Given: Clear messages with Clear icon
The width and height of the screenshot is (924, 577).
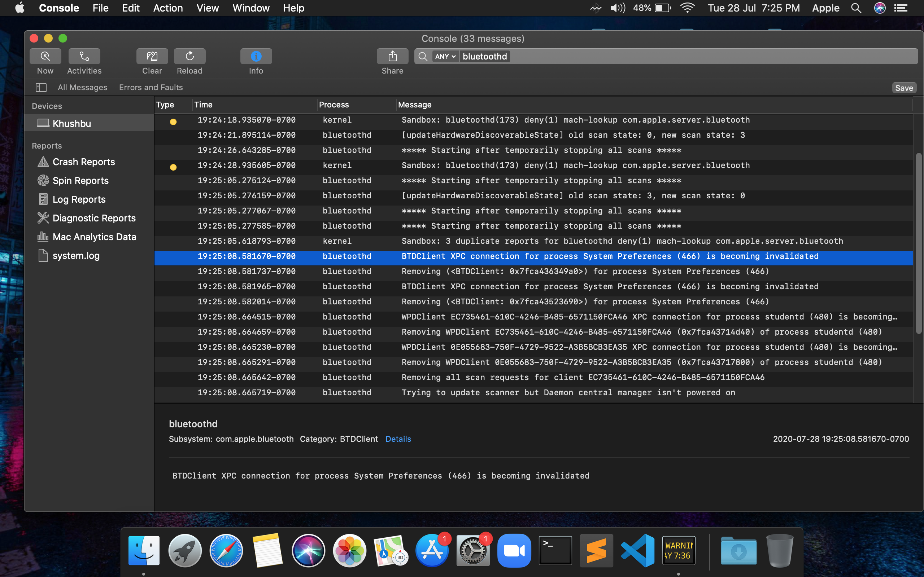Looking at the screenshot, I should (152, 57).
